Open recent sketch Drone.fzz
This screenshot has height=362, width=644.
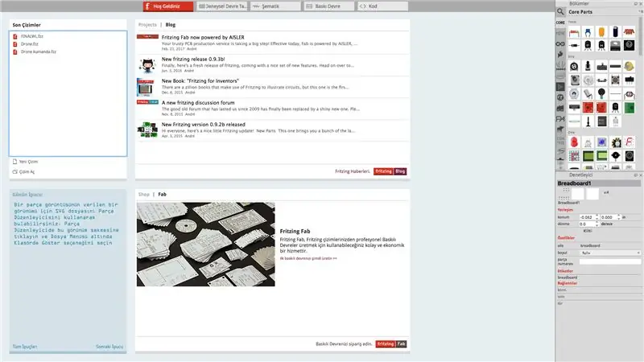tap(30, 44)
